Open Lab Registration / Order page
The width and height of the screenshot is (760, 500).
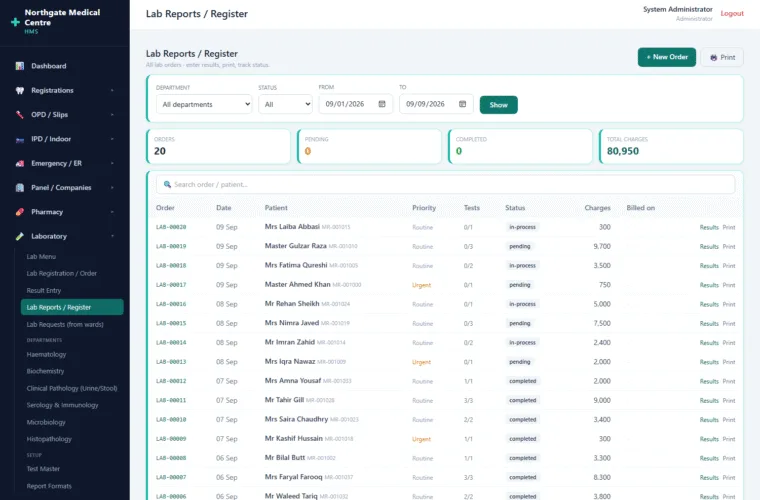click(62, 273)
